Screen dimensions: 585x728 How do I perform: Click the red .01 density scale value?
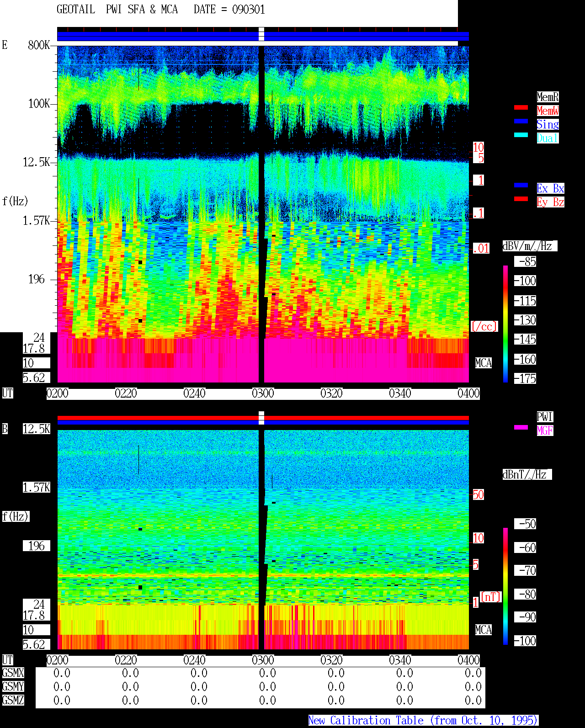coord(481,249)
